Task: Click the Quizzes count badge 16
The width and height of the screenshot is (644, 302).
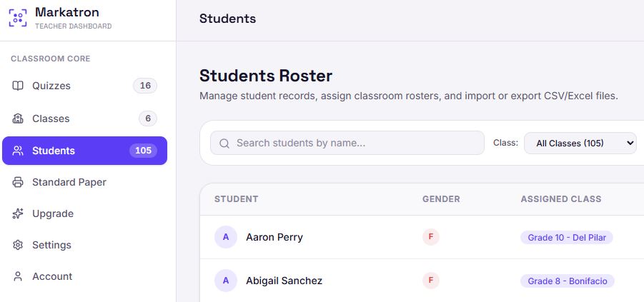Action: click(145, 86)
